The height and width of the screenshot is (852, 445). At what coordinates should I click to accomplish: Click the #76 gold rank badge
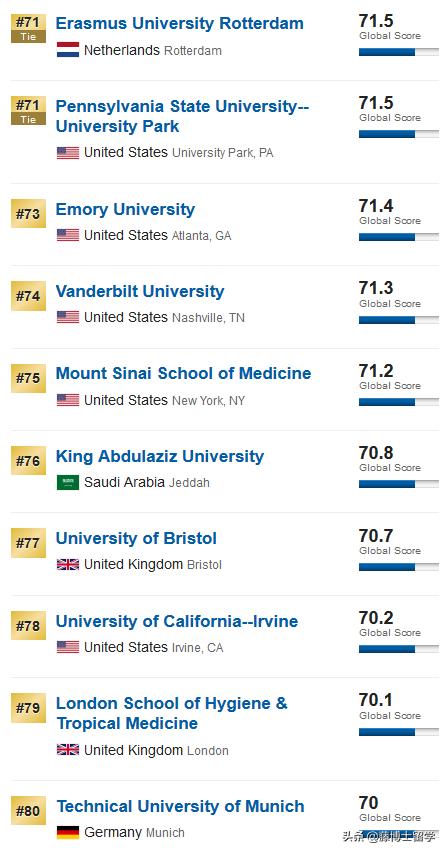[x=28, y=461]
